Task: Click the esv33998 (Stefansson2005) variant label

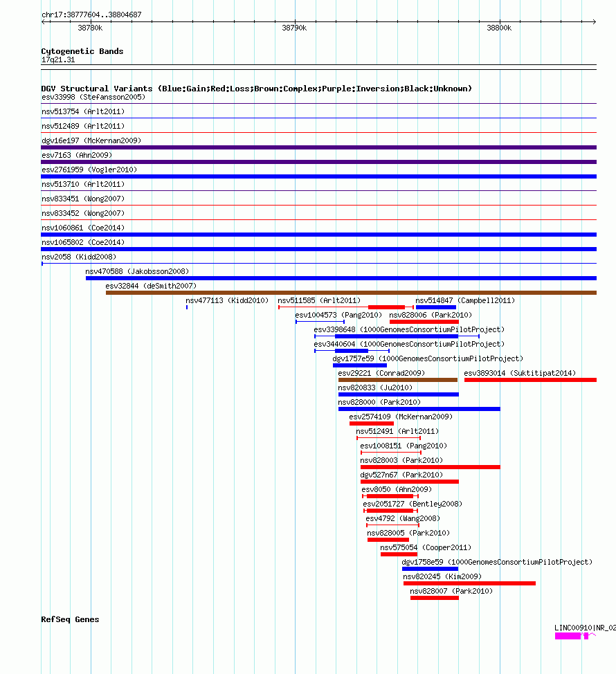Action: (93, 97)
